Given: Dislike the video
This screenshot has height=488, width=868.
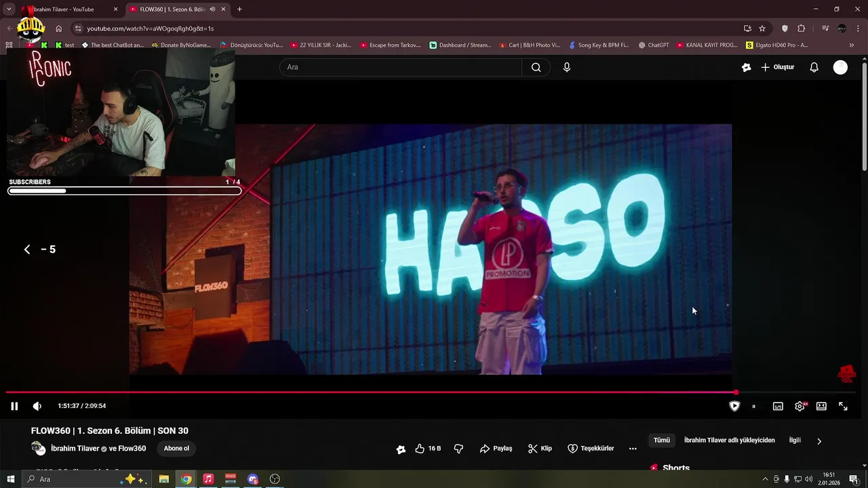Looking at the screenshot, I should [458, 449].
